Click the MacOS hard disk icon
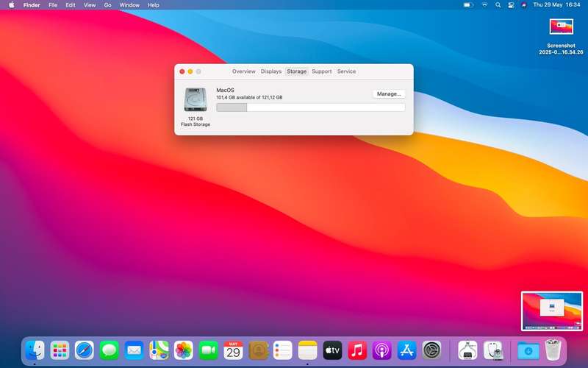Screen dimensions: 588x368 click(196, 99)
